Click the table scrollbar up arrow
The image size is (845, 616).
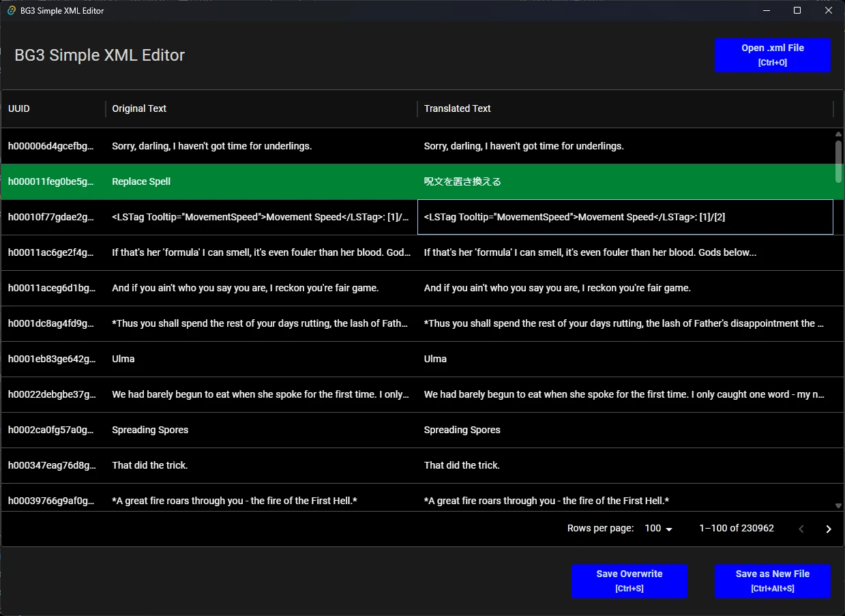click(x=839, y=134)
